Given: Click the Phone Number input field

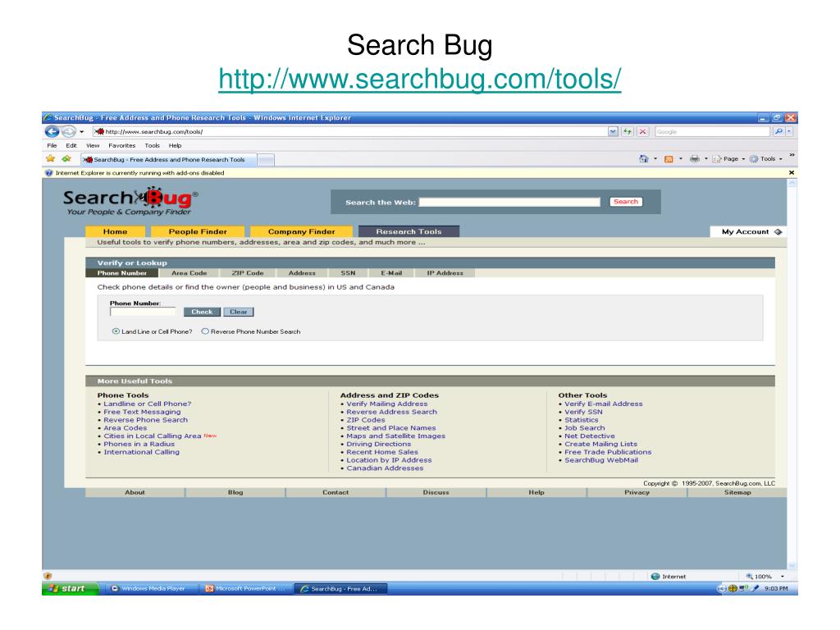Looking at the screenshot, I should coord(143,312).
